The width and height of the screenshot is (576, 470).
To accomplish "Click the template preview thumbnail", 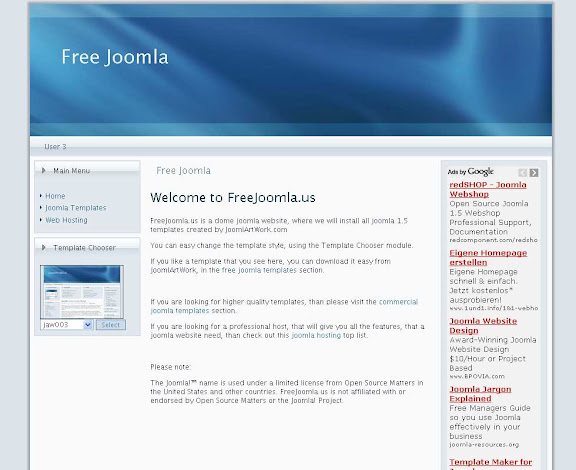I will (x=82, y=292).
